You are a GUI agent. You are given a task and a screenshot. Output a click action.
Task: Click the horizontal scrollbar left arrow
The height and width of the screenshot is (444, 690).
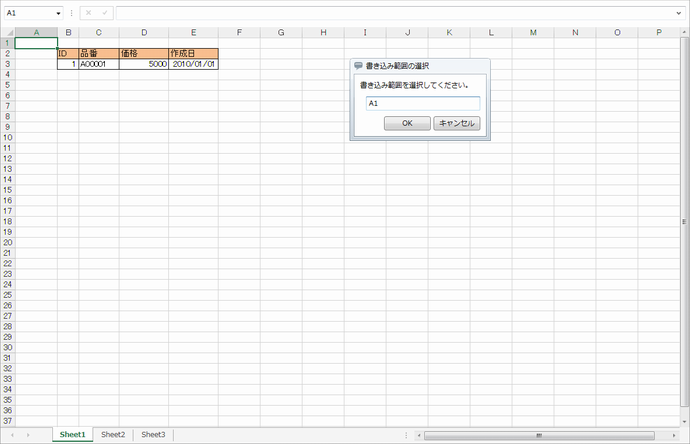click(418, 435)
